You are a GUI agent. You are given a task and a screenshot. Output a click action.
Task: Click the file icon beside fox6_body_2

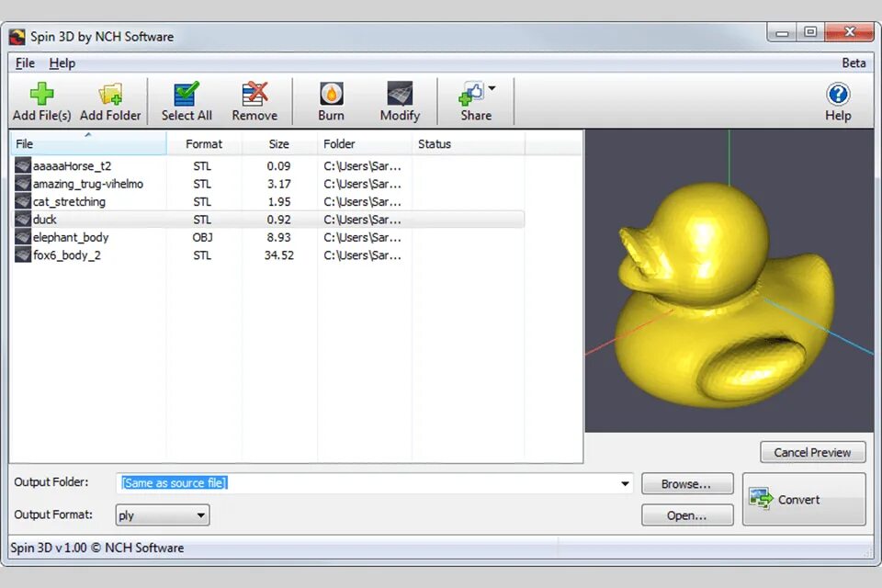tap(23, 255)
